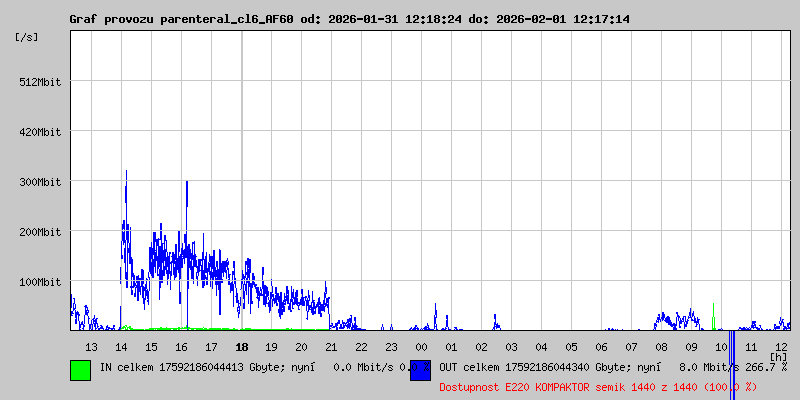The image size is (800, 400).
Task: Click the green IN legend swatch
Action: click(80, 369)
